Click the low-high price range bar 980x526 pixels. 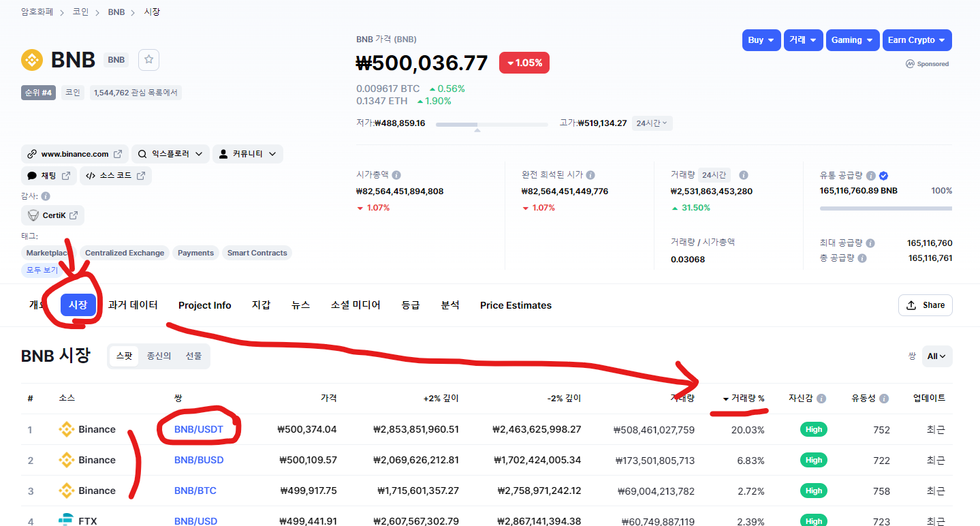pos(492,125)
